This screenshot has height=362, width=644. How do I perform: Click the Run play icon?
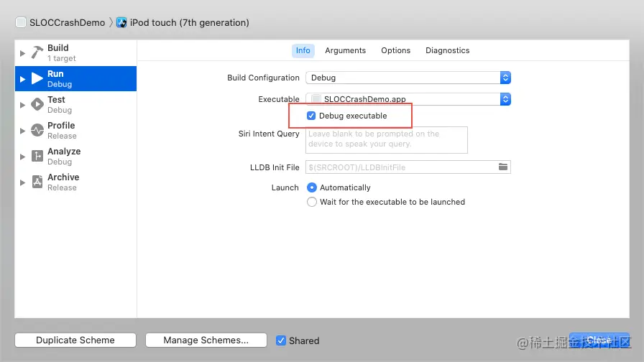[37, 78]
